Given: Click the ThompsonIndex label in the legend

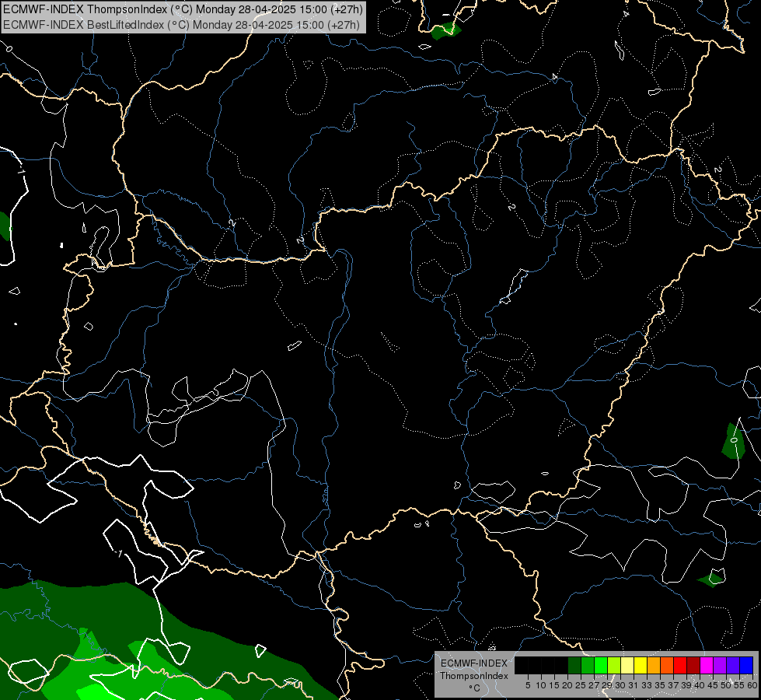Looking at the screenshot, I should tap(473, 676).
